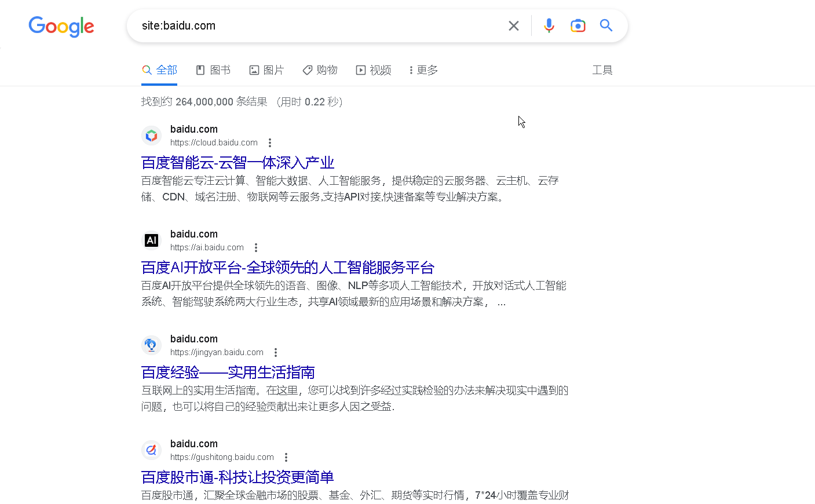
Task: Start voice search with microphone
Action: tap(549, 25)
